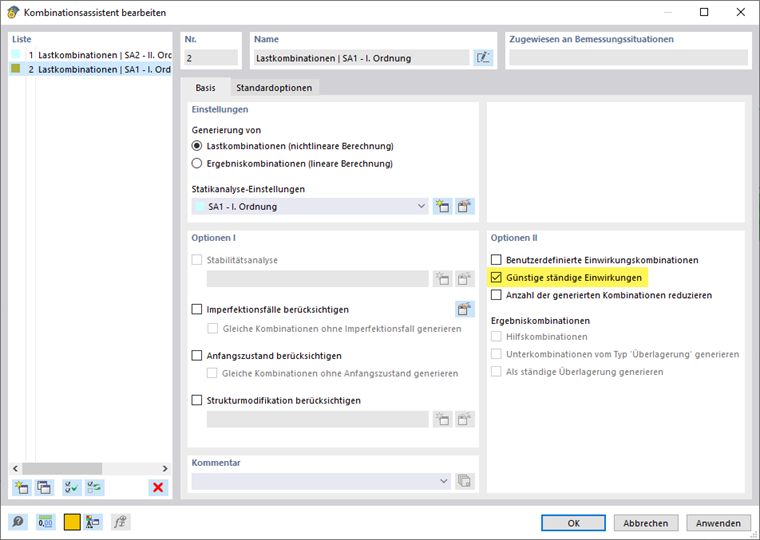The image size is (760, 540).
Task: Check Benutzerdefinierte Einwirkungskombinationen
Action: click(496, 260)
